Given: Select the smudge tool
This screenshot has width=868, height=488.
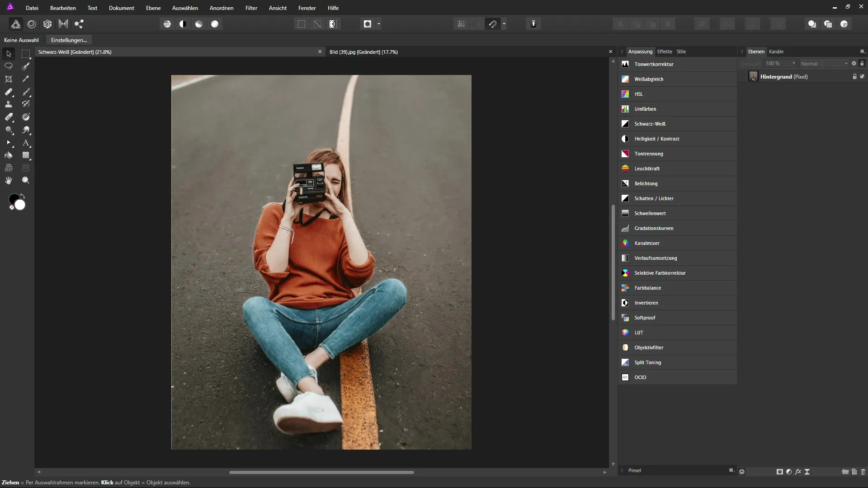Looking at the screenshot, I should pyautogui.click(x=26, y=130).
